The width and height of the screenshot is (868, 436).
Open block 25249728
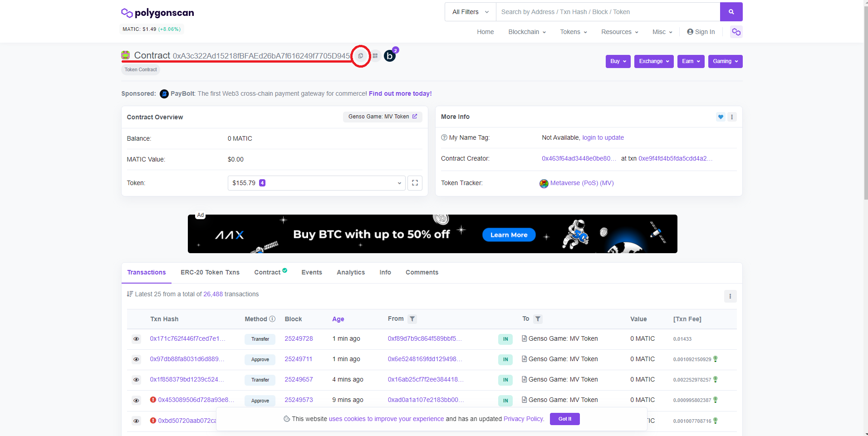(x=299, y=338)
